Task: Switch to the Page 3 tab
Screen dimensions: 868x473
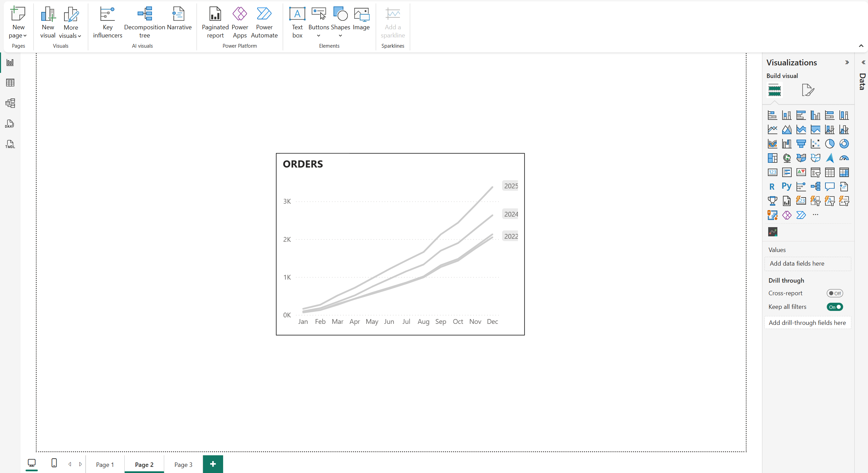Action: point(183,464)
